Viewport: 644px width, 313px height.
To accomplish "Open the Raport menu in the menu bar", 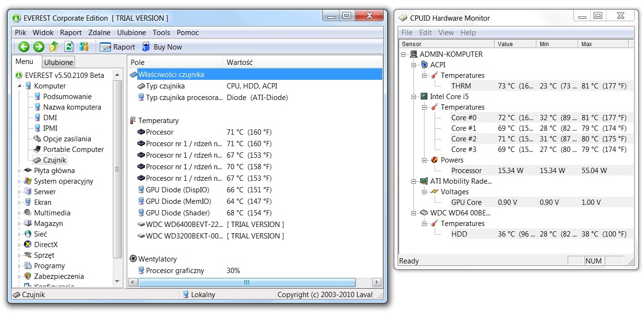I will click(x=71, y=33).
